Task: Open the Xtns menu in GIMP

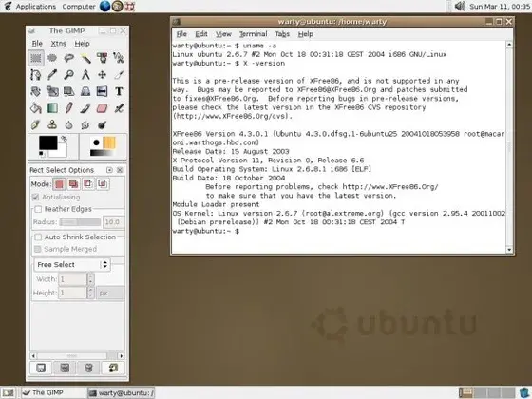Action: [x=58, y=44]
